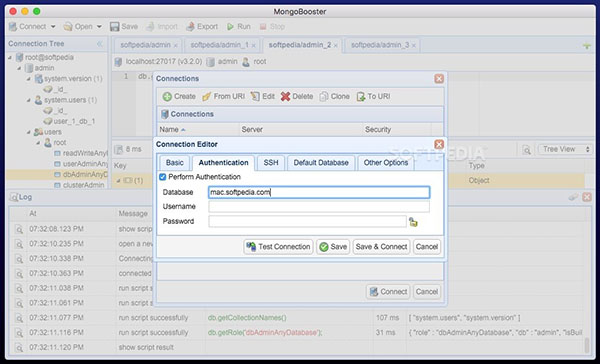This screenshot has width=600, height=364.
Task: Click search icon beside Tree View
Action: coord(527,150)
